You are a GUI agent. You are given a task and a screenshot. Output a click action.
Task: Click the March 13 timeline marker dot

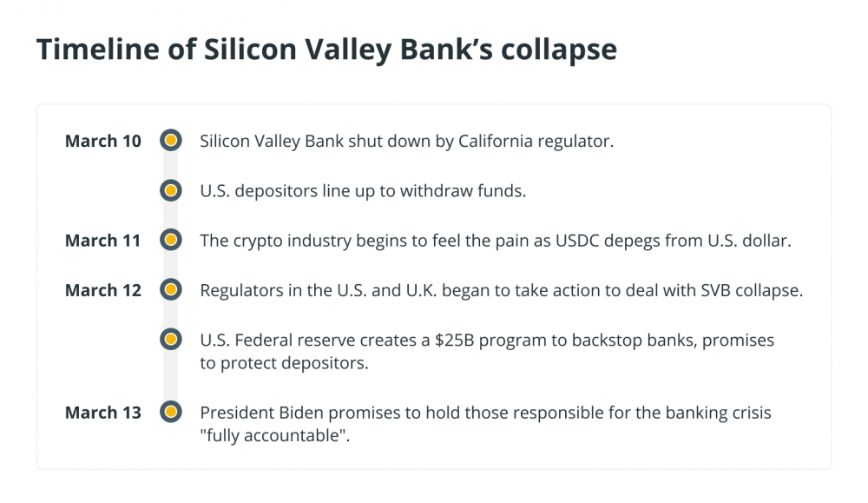click(x=170, y=412)
